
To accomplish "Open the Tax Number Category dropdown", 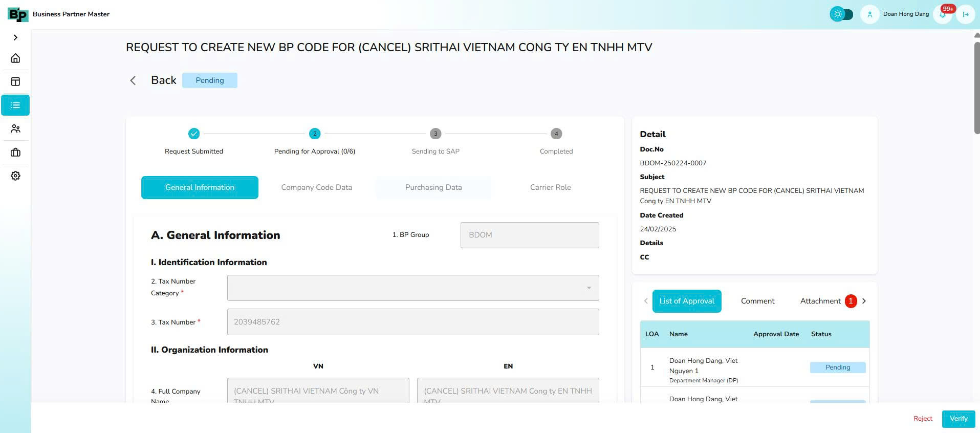I will point(413,288).
